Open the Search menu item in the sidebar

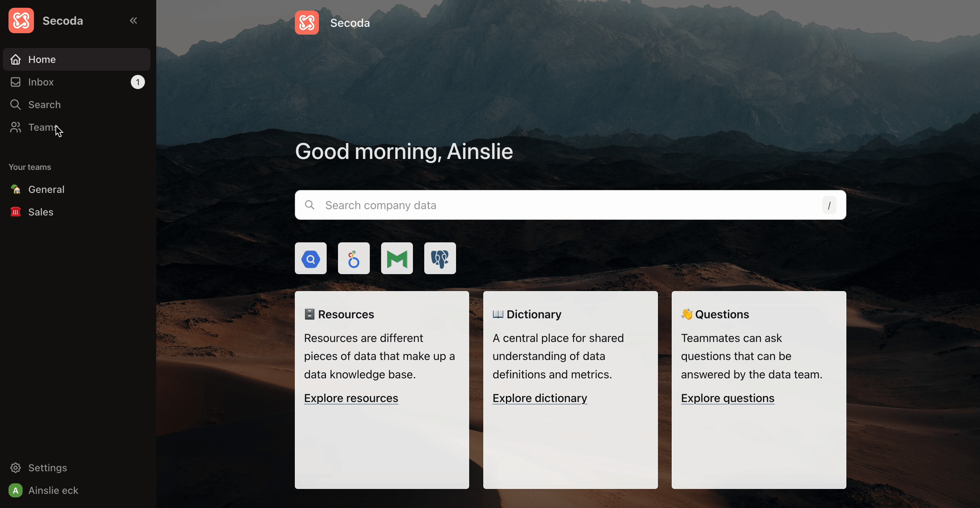(76, 105)
